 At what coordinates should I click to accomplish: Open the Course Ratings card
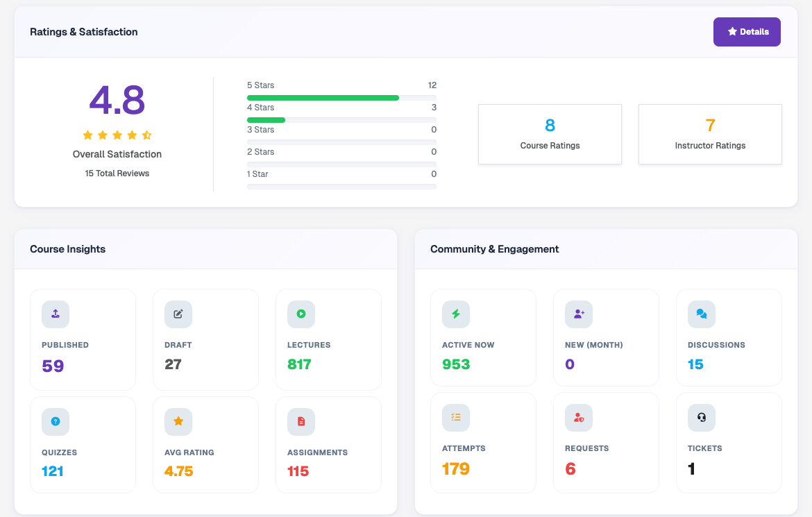tap(550, 134)
